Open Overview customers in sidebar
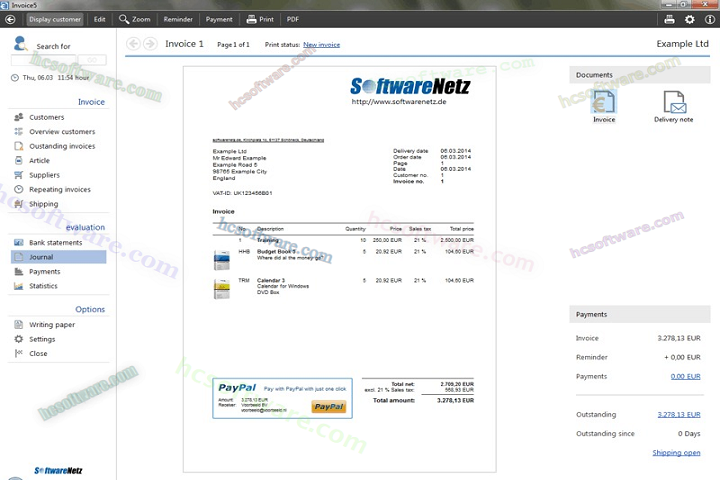 62,131
